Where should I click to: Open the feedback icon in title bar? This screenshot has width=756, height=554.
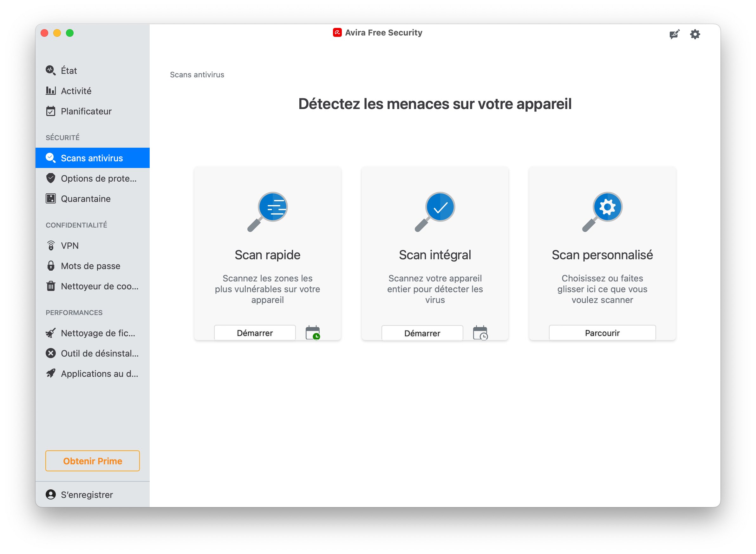674,34
